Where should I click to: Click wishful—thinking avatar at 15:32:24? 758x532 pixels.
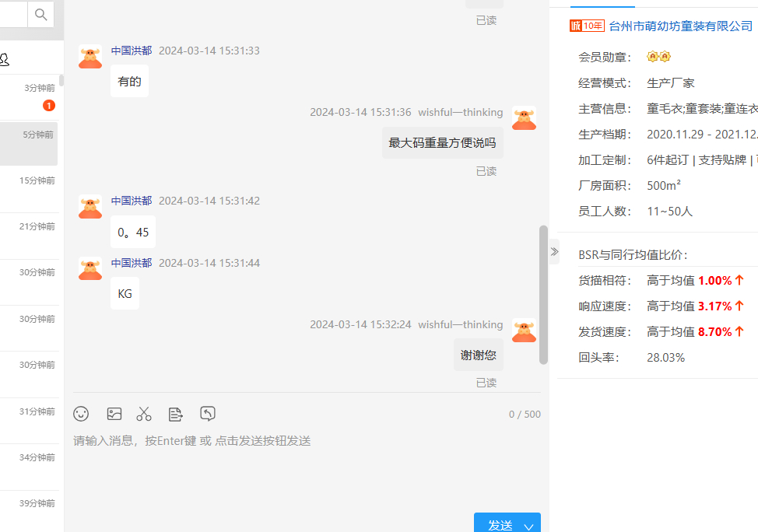[524, 330]
